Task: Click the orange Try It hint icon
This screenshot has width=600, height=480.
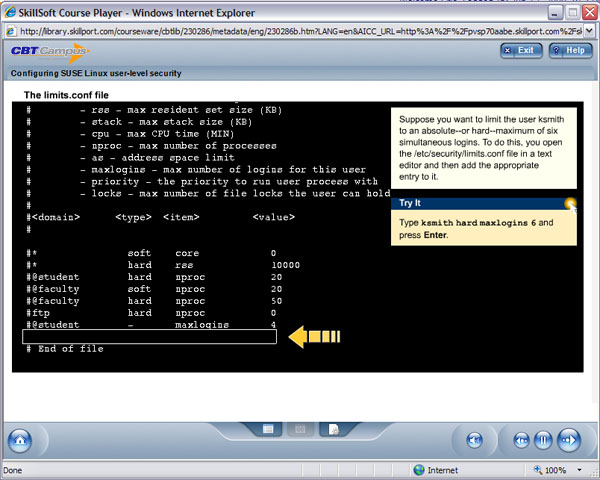Action: click(570, 204)
